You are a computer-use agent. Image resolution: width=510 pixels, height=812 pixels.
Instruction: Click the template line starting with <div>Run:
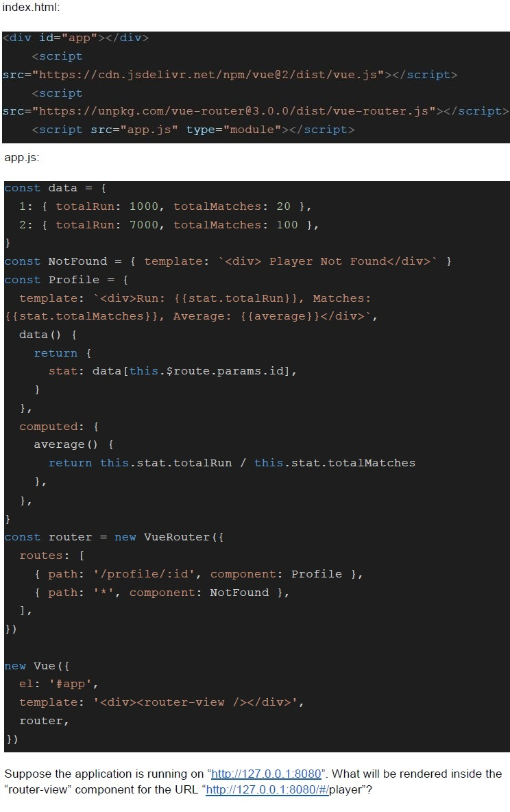tap(195, 298)
